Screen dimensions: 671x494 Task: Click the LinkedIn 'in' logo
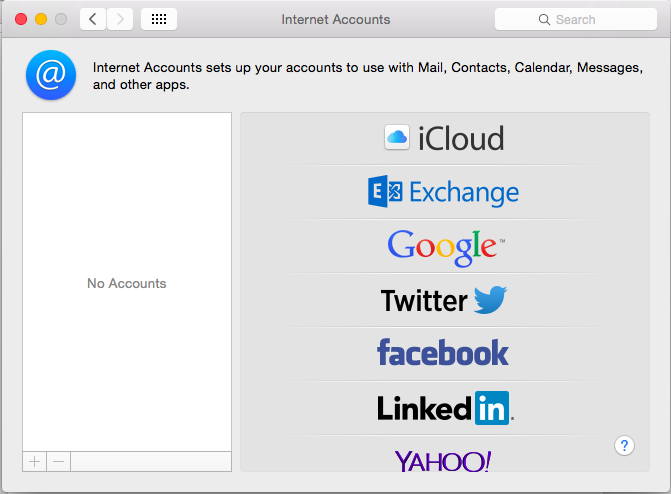pos(491,407)
